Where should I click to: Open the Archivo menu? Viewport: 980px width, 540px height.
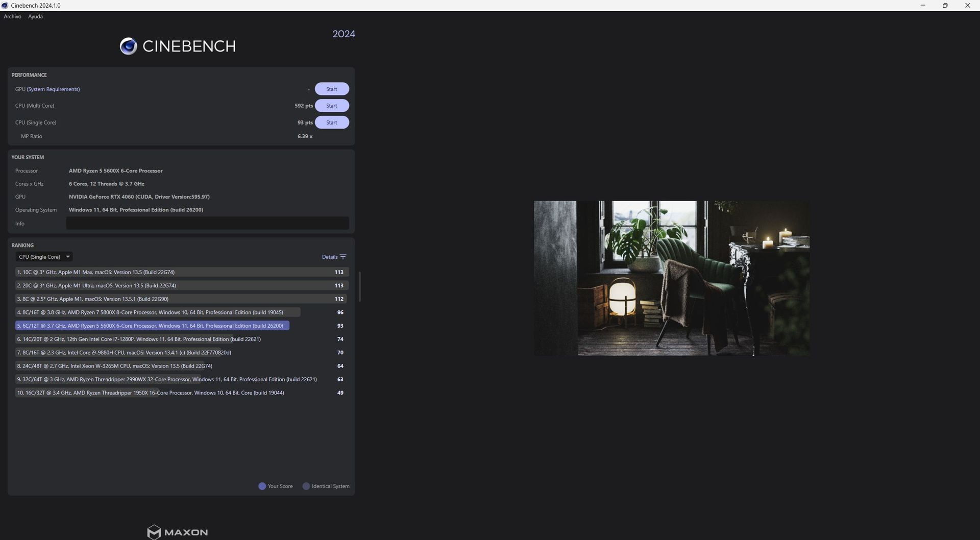click(13, 16)
